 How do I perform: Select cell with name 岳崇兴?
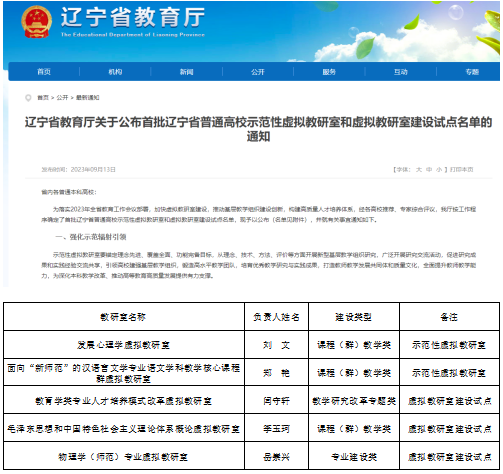(x=276, y=456)
